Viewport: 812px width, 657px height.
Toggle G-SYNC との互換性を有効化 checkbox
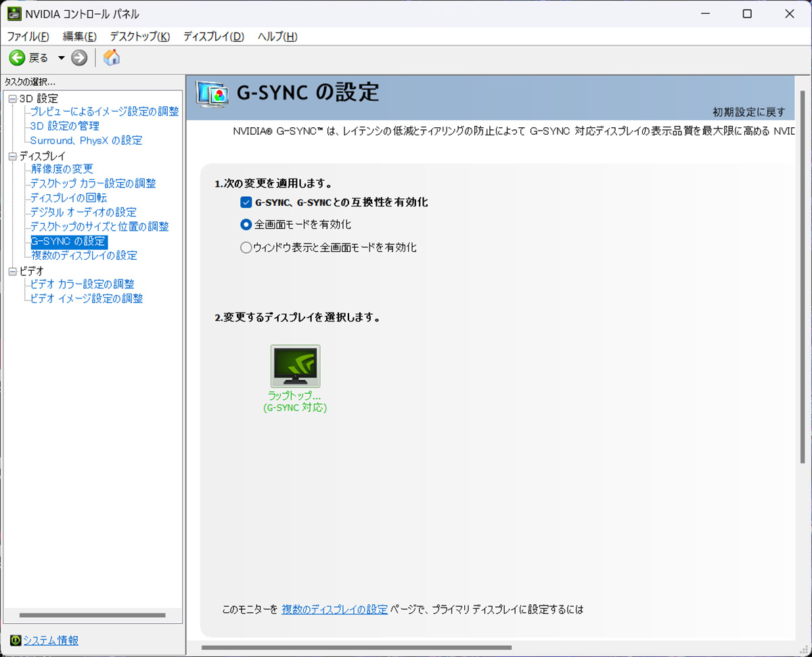click(x=246, y=202)
